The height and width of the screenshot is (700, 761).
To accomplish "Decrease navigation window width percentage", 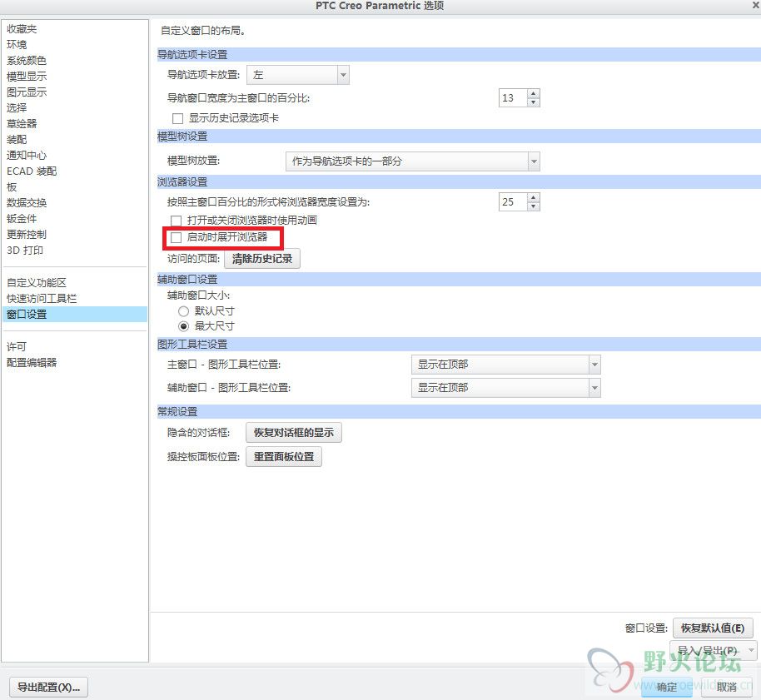I will pyautogui.click(x=534, y=102).
